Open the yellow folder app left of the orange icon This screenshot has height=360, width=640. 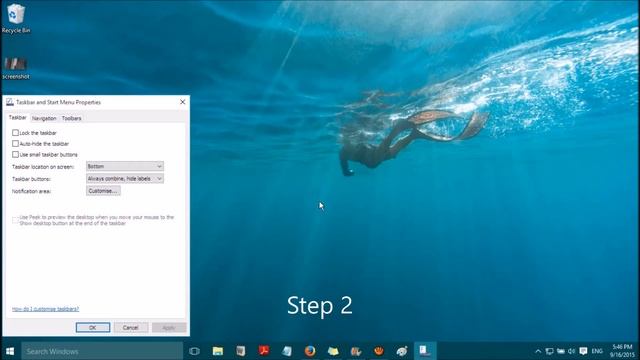(x=333, y=351)
